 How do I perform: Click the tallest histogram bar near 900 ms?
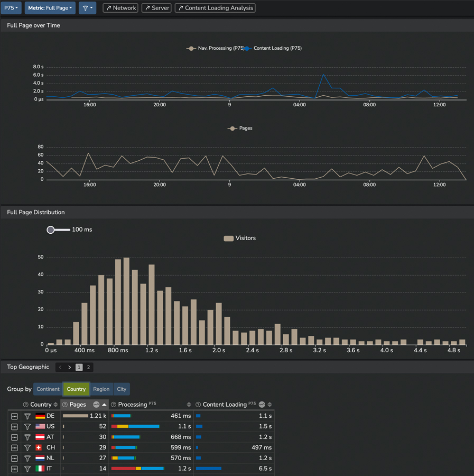pyautogui.click(x=126, y=301)
